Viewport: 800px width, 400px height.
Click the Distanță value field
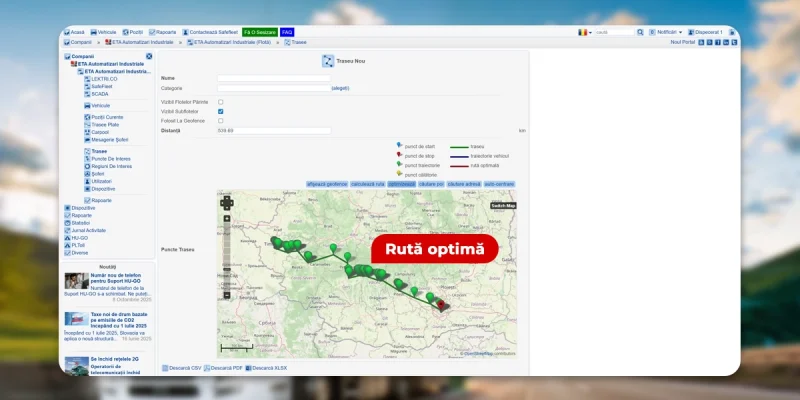[274, 131]
